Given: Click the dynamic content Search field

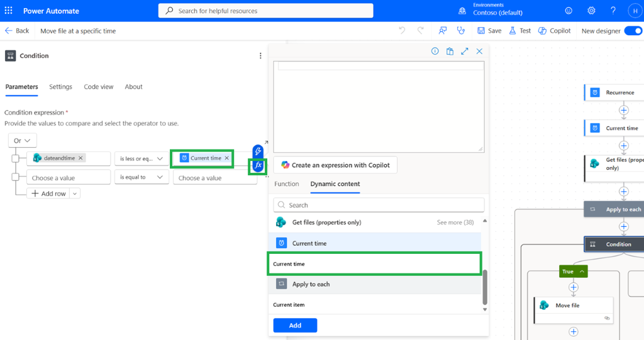Looking at the screenshot, I should tap(379, 205).
